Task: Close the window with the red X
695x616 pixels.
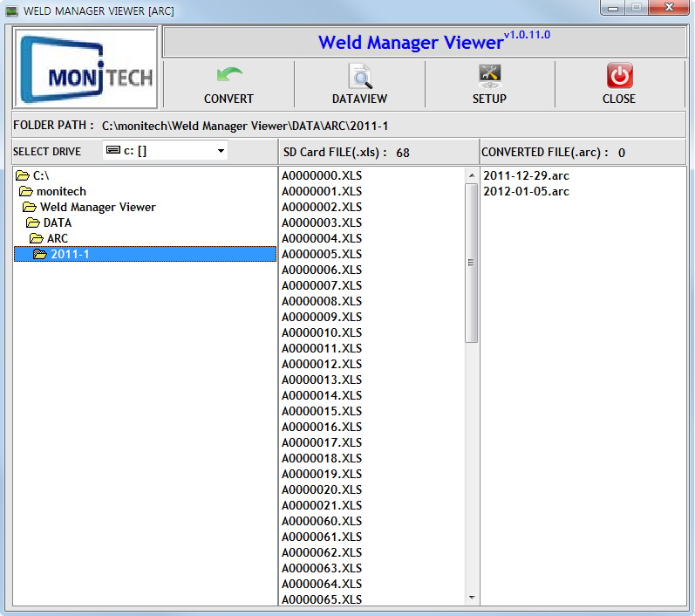Action: coord(670,8)
